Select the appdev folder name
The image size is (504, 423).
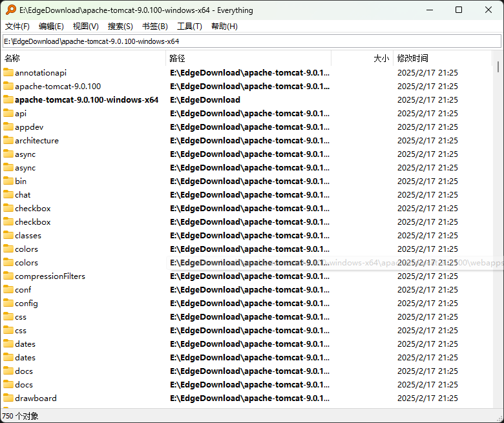tap(29, 127)
